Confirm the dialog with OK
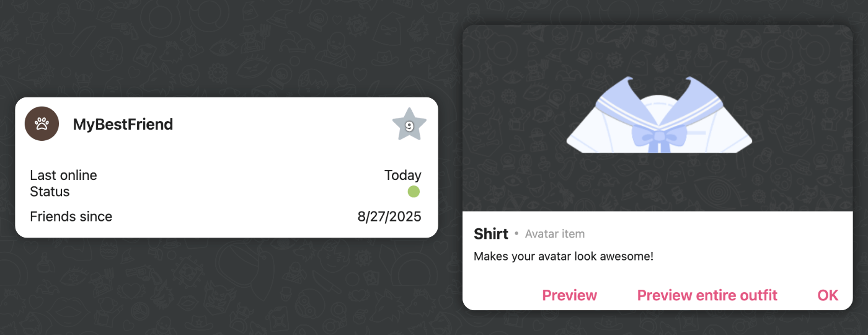The width and height of the screenshot is (868, 335). 828,295
